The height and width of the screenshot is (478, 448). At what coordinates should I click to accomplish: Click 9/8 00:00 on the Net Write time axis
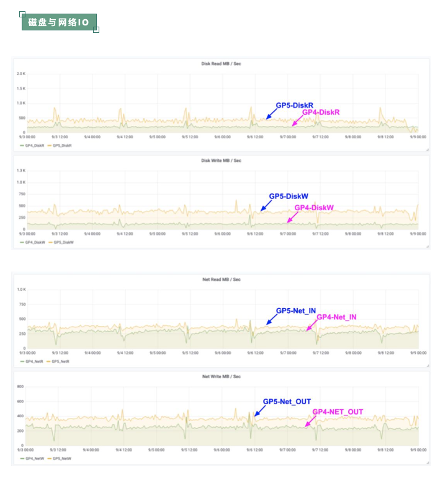353,450
